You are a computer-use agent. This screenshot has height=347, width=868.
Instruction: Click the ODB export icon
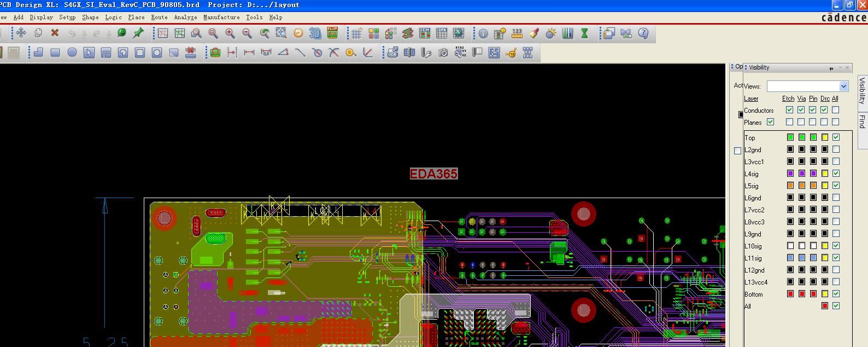click(392, 53)
